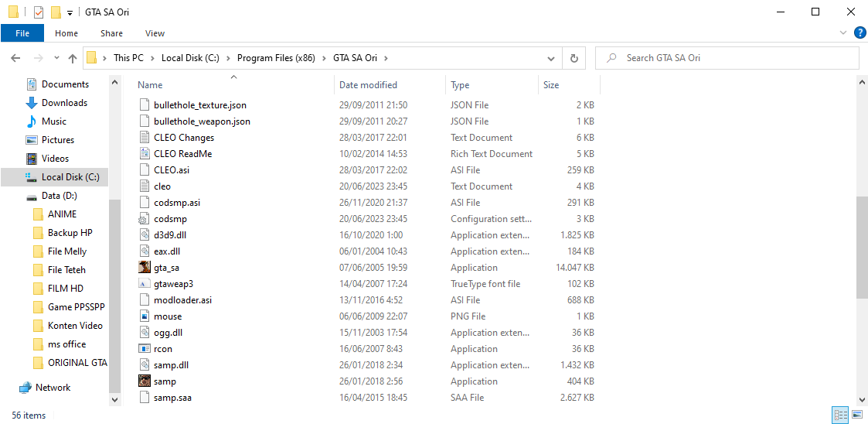Navigate back with the Back arrow
This screenshot has width=868, height=424.
click(x=15, y=57)
